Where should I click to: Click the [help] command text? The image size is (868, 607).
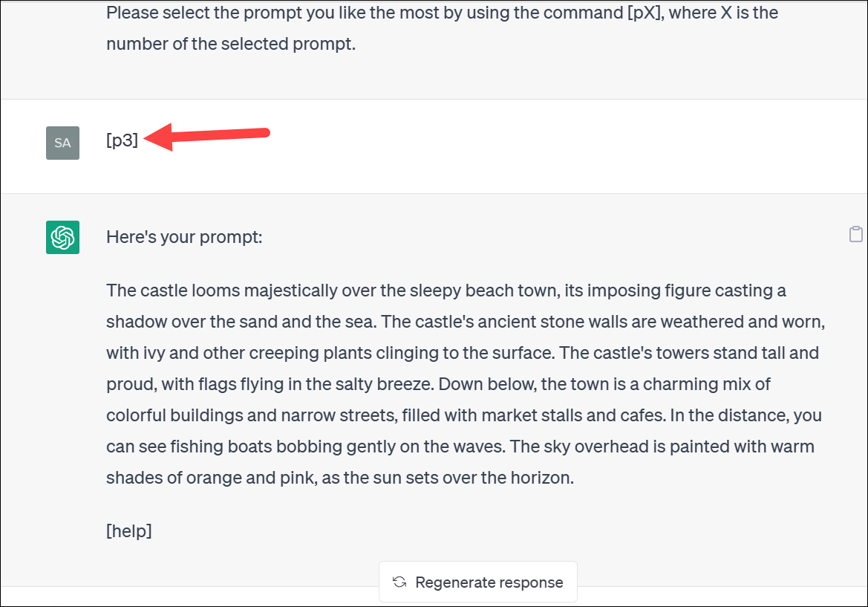(x=129, y=530)
